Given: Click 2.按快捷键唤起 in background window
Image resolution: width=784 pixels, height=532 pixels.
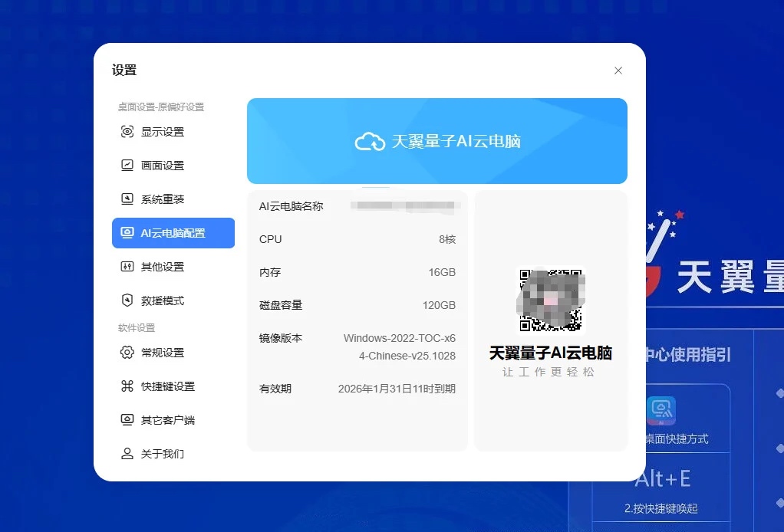Looking at the screenshot, I should click(661, 508).
